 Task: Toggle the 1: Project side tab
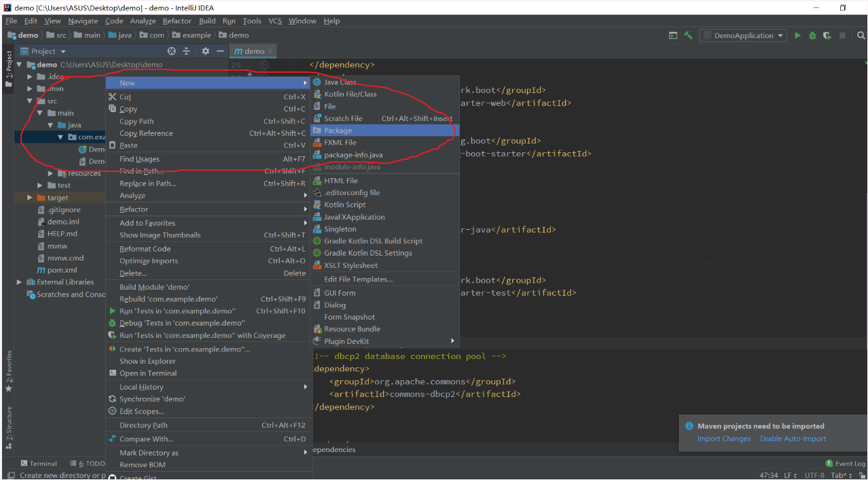coord(8,69)
